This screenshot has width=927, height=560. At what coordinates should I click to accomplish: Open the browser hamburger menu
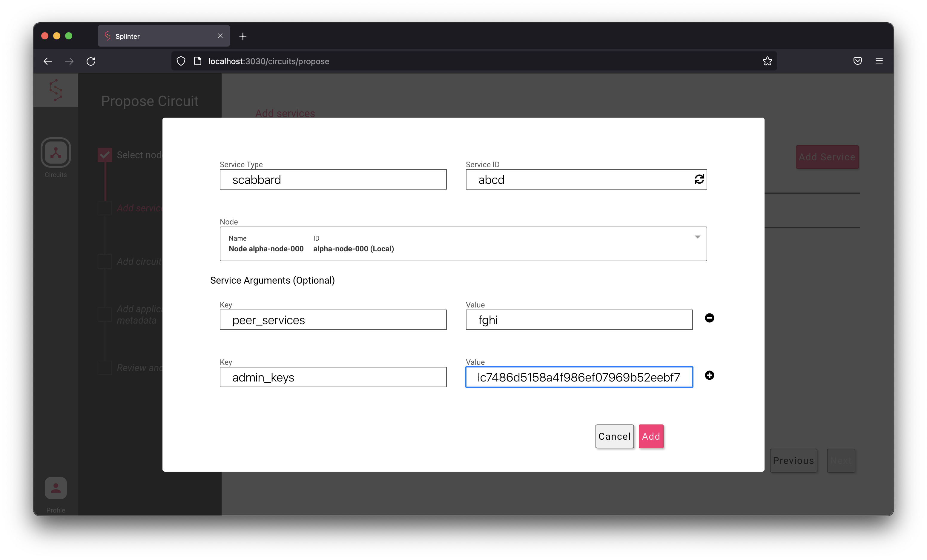pos(879,61)
